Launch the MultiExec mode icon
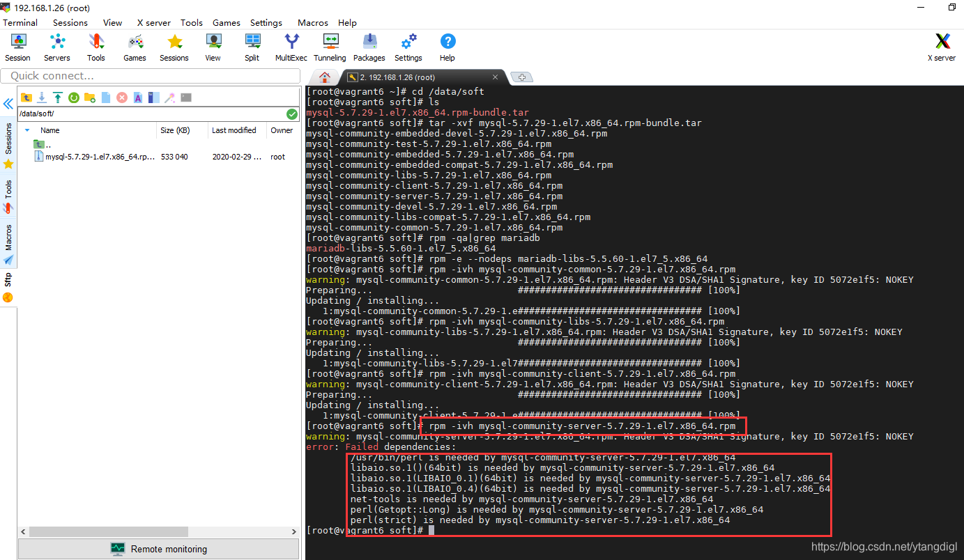The image size is (964, 560). coord(291,47)
